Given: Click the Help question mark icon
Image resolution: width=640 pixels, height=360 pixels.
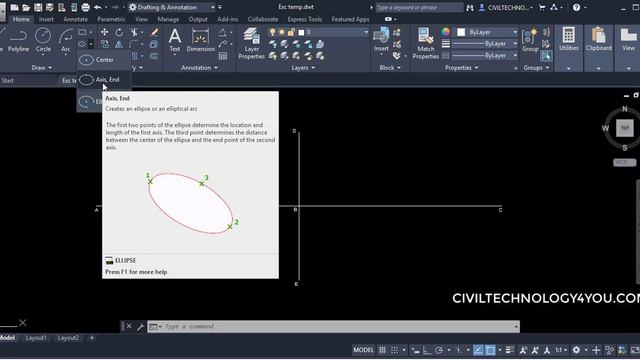Looking at the screenshot, I should (576, 7).
